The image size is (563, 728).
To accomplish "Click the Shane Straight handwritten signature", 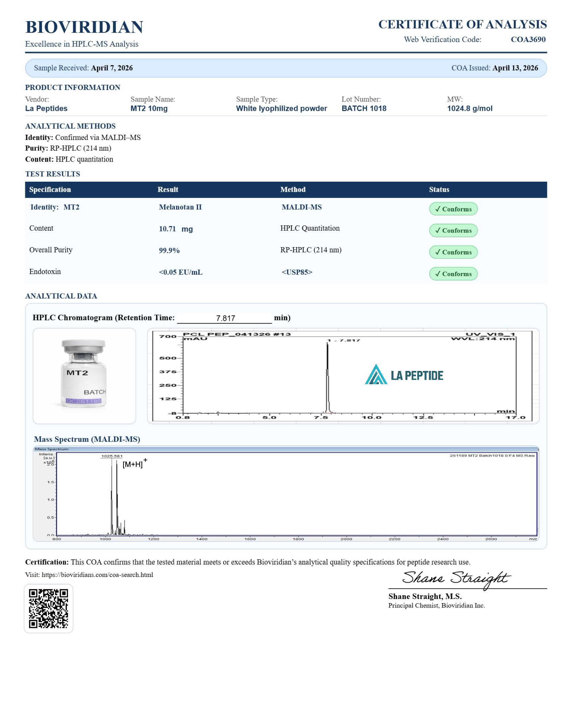I will point(456,578).
